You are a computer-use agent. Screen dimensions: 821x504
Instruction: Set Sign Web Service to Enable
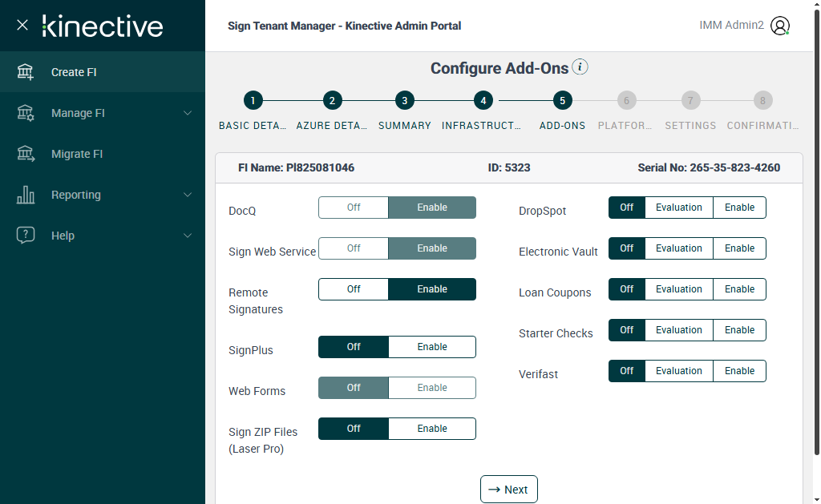432,248
